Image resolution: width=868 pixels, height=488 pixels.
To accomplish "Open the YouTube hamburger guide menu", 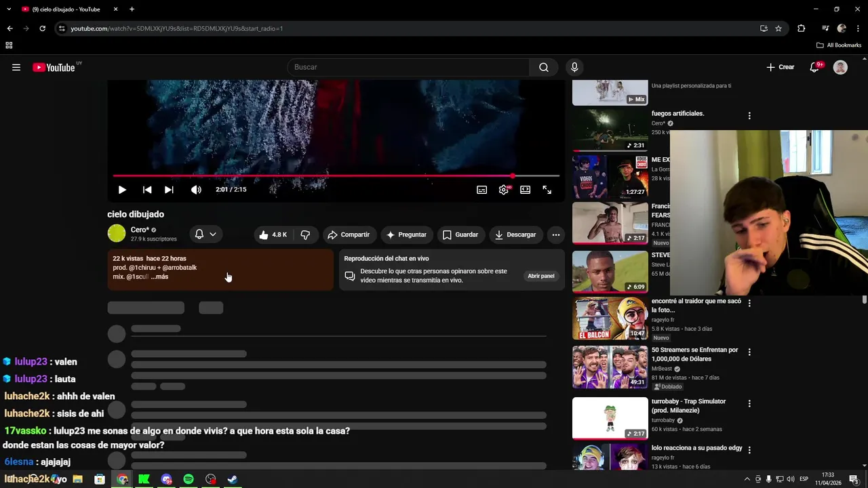I will pos(16,67).
